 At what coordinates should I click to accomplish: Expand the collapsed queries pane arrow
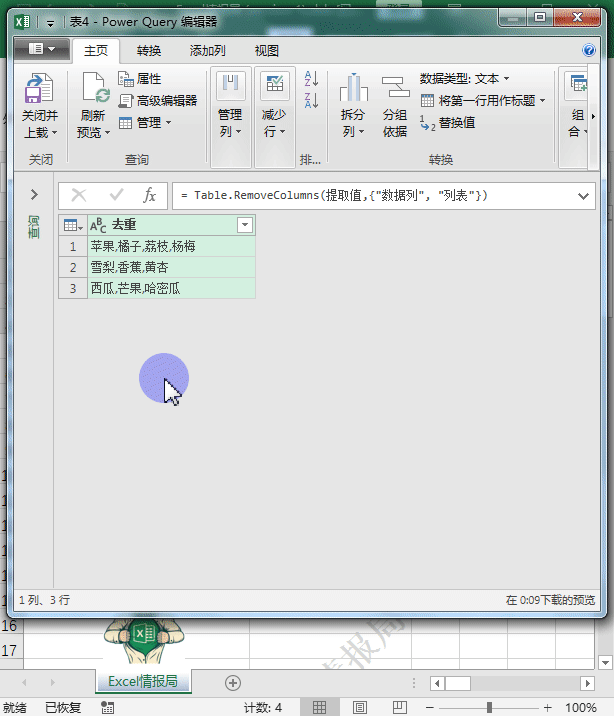click(x=34, y=195)
